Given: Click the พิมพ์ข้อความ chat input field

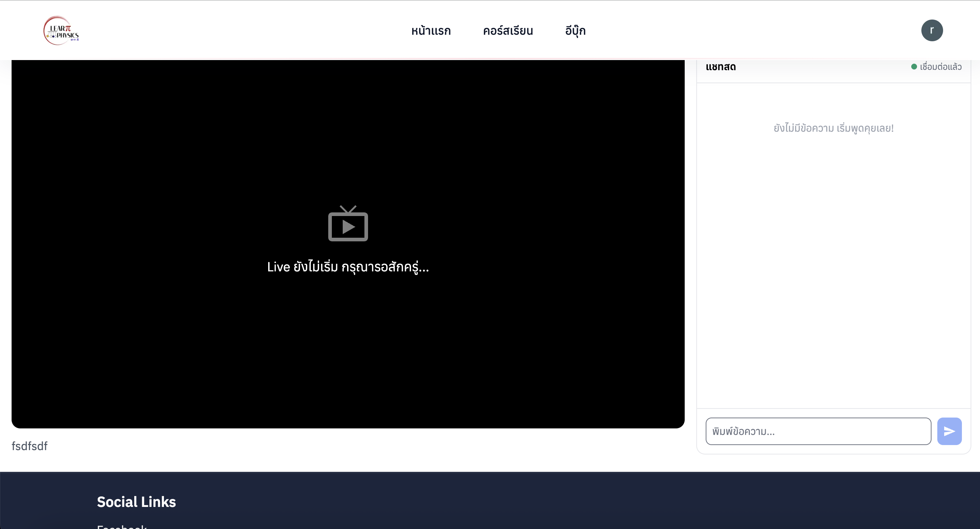Looking at the screenshot, I should pos(818,431).
